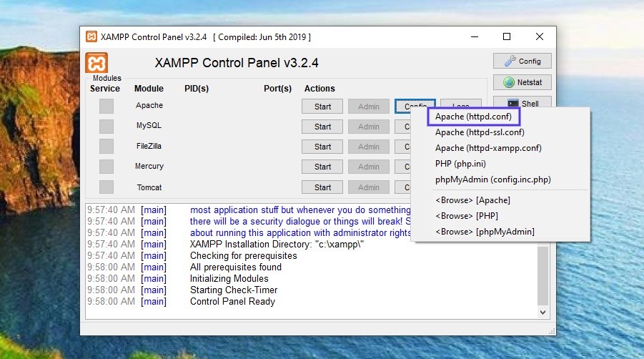Toggle the Apache service checkbox
Screen dimensions: 644x359
(106, 106)
